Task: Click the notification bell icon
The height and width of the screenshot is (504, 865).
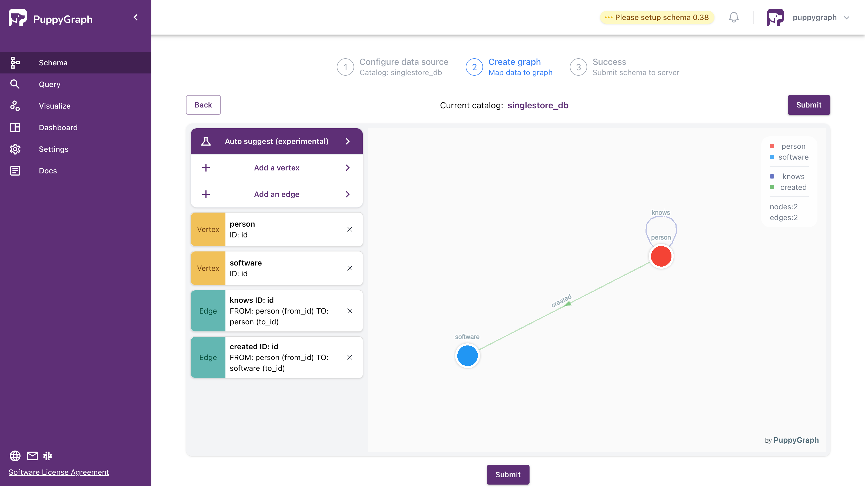Action: coord(734,17)
